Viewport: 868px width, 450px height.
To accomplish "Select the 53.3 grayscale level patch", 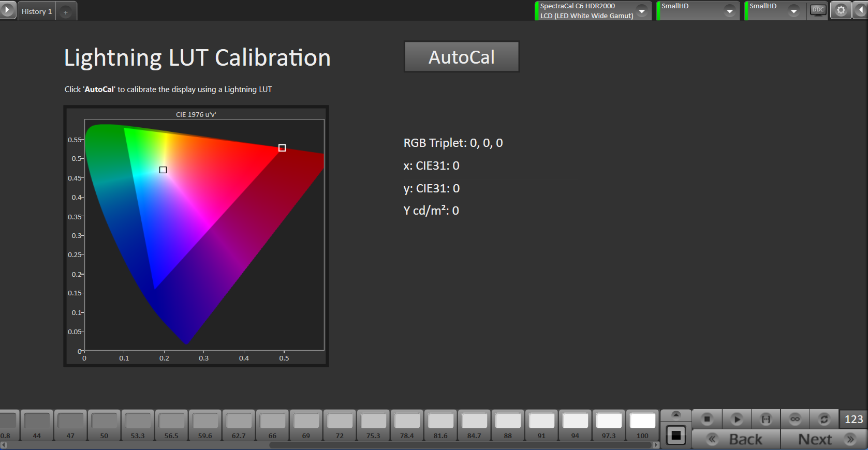I will click(138, 425).
